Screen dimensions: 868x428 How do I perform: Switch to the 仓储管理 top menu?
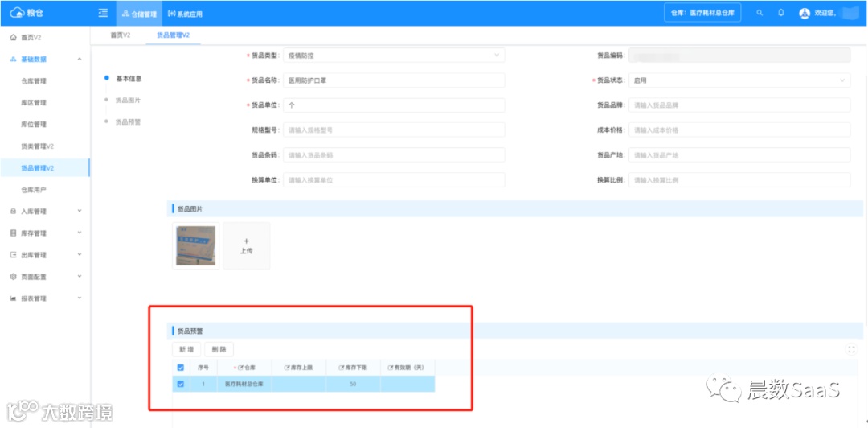tap(139, 14)
